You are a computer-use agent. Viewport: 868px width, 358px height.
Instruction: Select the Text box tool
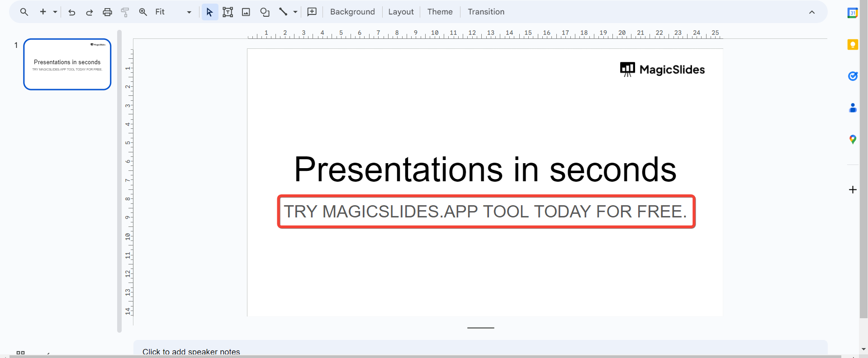pos(228,12)
